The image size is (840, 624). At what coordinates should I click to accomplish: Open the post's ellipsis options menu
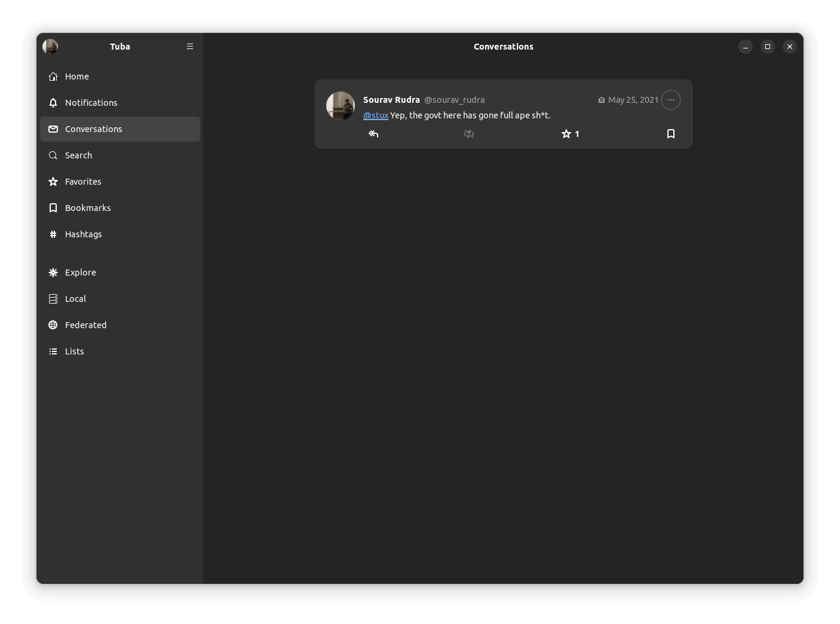(x=670, y=100)
